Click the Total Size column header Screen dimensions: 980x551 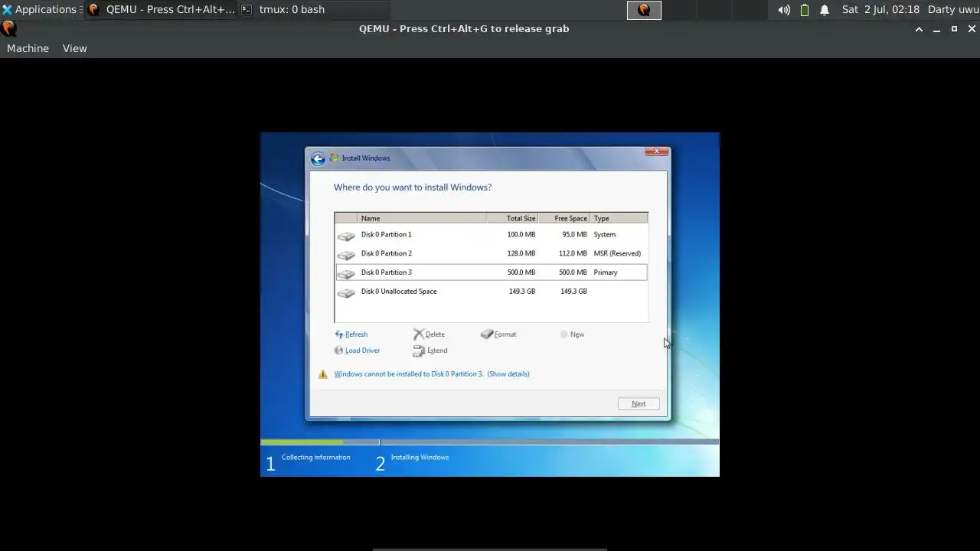(x=512, y=218)
